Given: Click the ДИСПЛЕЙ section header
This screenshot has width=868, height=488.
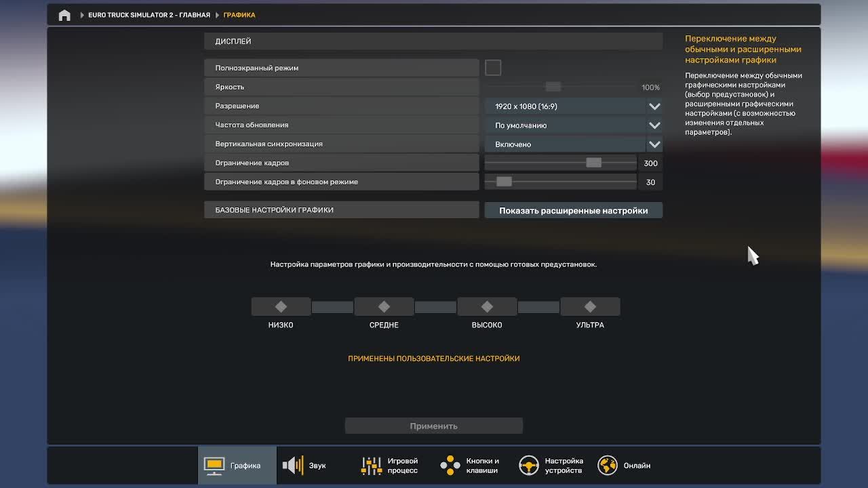Looking at the screenshot, I should click(x=433, y=41).
